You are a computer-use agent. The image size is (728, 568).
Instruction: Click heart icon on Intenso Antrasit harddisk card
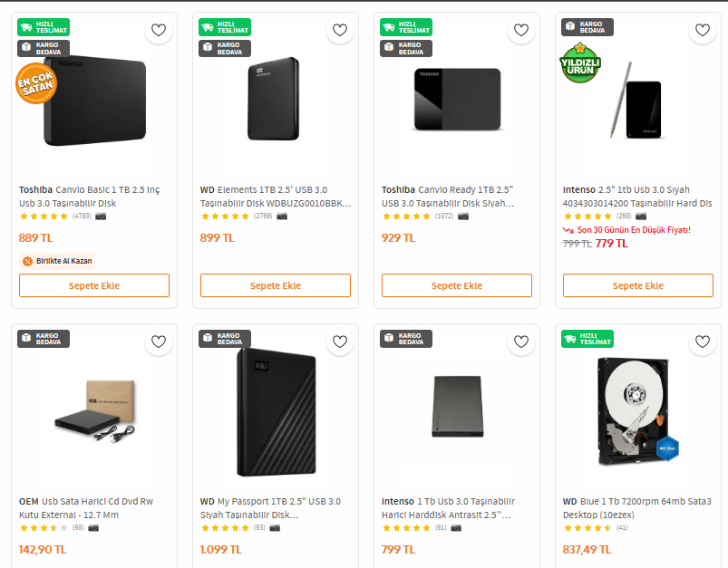[521, 342]
